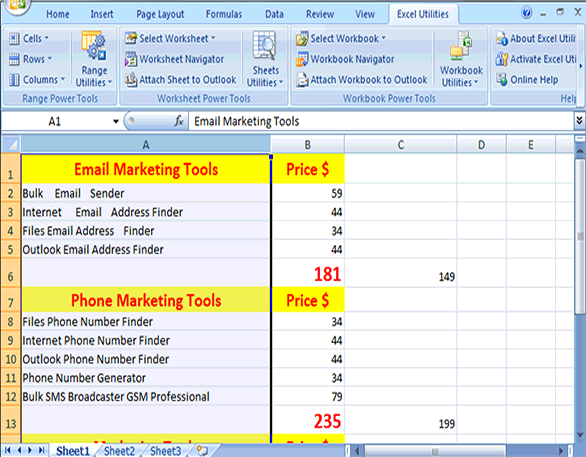Switch to the Home tab
Viewport: 586px width, 457px height.
tap(58, 14)
